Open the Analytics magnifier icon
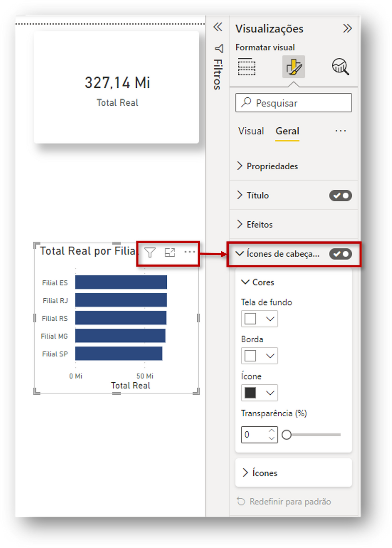Screen dimensions: 392x548 [x=340, y=66]
